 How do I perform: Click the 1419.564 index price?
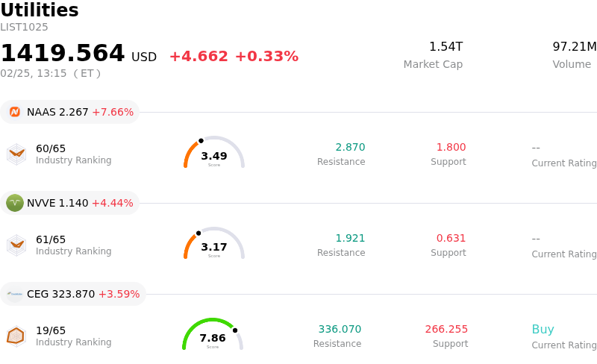[x=63, y=54]
